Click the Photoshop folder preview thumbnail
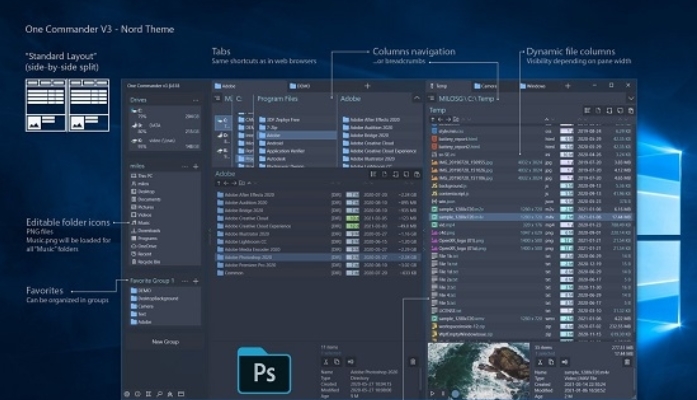The height and width of the screenshot is (400, 697). point(264,371)
